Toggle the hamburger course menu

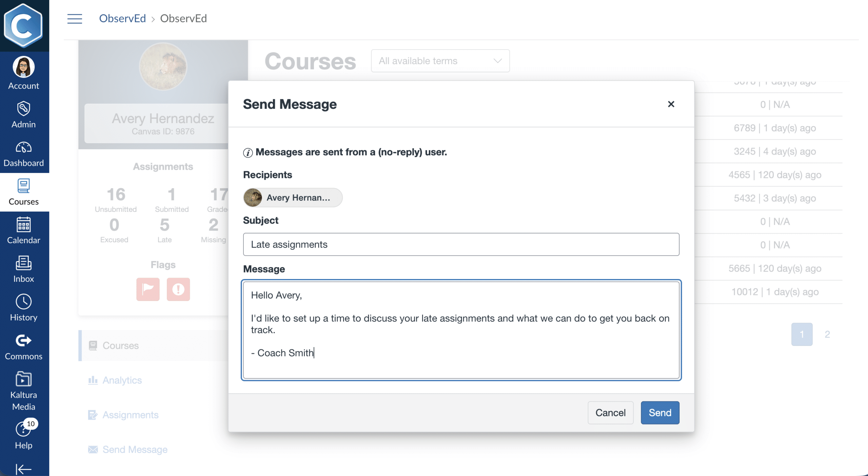(x=75, y=19)
